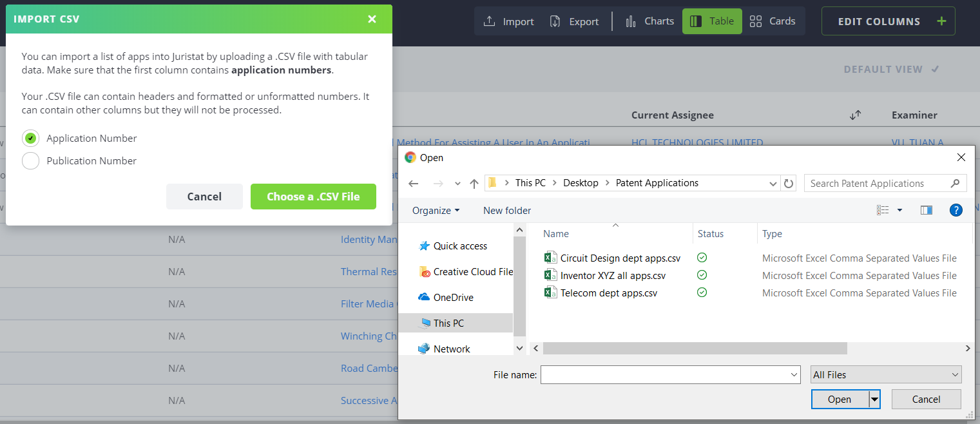Image resolution: width=980 pixels, height=424 pixels.
Task: Refresh the Patent Applications folder
Action: pyautogui.click(x=789, y=184)
